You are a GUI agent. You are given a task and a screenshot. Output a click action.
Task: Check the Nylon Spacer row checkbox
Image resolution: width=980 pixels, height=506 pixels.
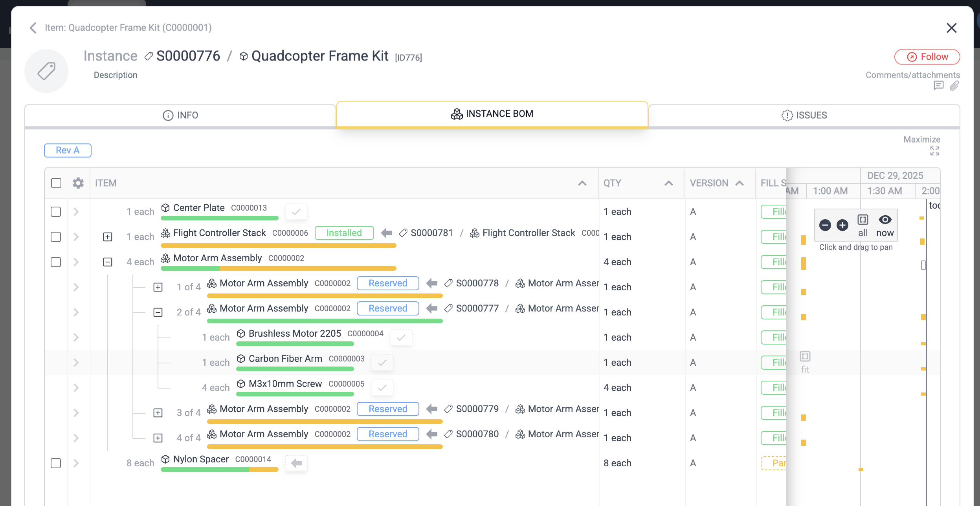[x=56, y=463]
